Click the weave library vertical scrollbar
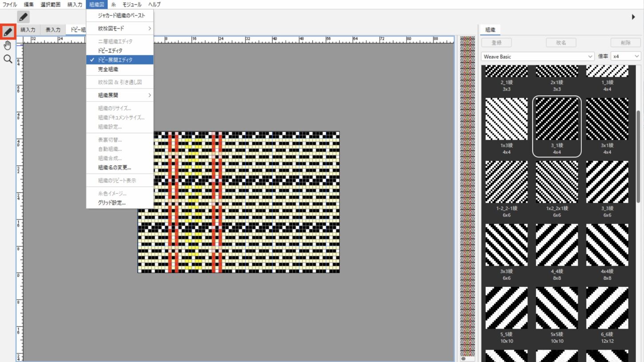 click(x=638, y=156)
